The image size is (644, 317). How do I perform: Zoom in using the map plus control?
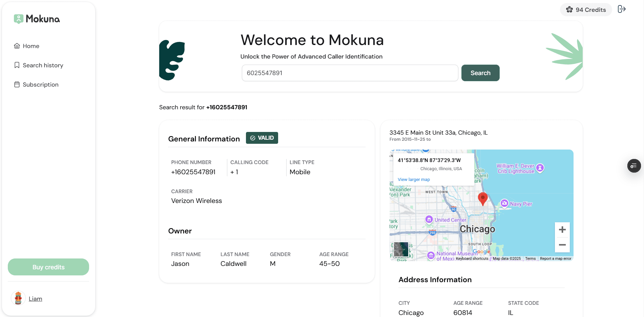coord(562,229)
